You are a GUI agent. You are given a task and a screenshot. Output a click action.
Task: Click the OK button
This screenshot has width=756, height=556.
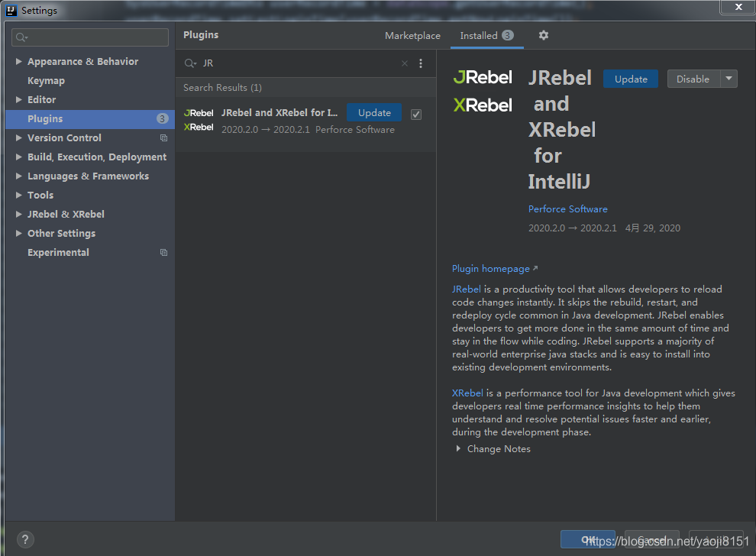click(x=588, y=540)
